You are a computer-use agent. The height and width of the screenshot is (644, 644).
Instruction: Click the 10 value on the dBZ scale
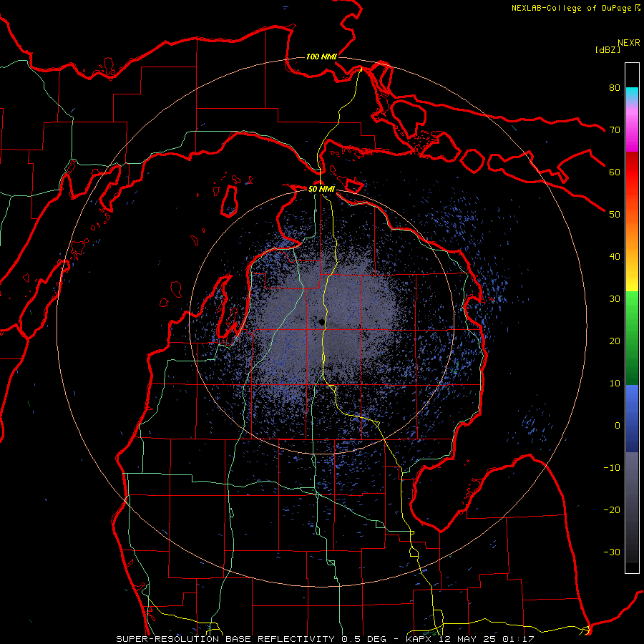615,384
